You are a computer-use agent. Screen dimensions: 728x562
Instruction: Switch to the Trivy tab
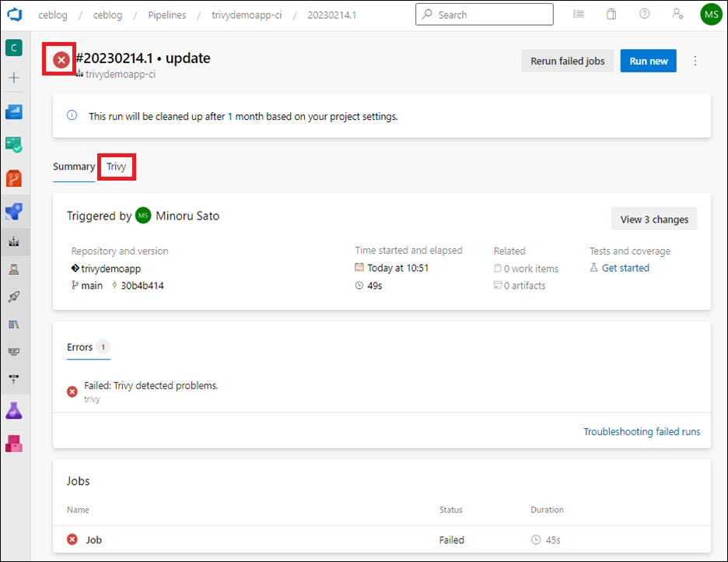tap(116, 167)
